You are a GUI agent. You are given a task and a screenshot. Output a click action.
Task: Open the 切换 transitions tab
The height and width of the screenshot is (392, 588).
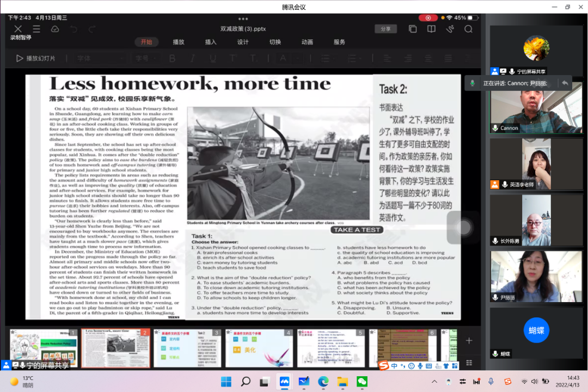click(275, 42)
